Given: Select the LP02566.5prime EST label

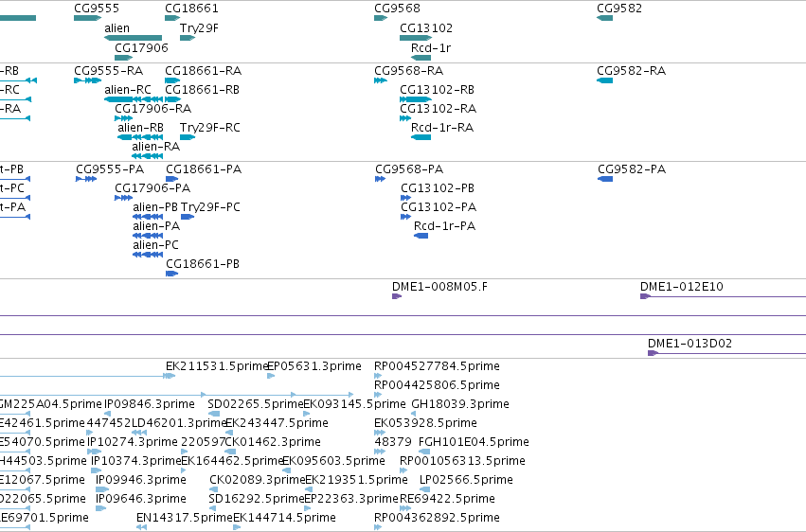Looking at the screenshot, I should tap(466, 480).
